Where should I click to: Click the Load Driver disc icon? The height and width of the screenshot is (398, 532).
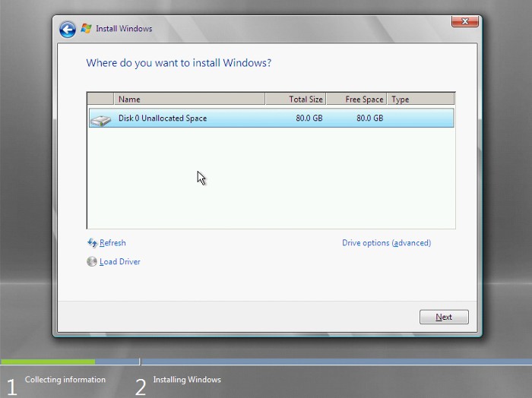tap(92, 261)
